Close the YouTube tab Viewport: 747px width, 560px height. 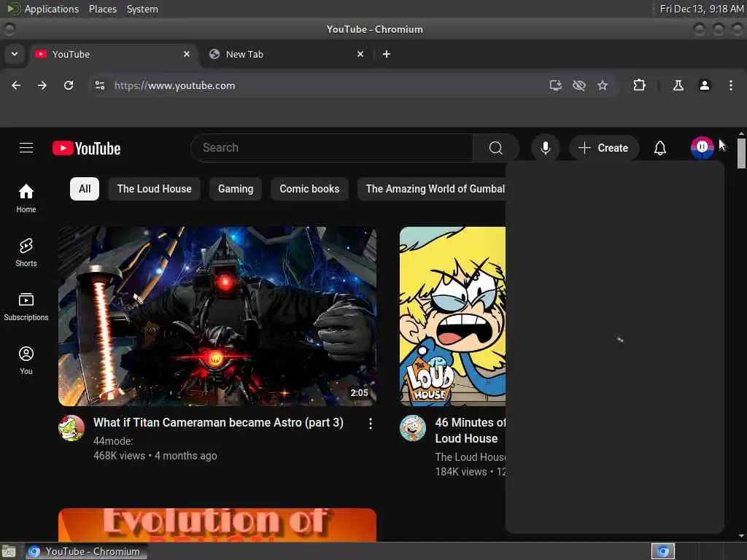coord(187,54)
